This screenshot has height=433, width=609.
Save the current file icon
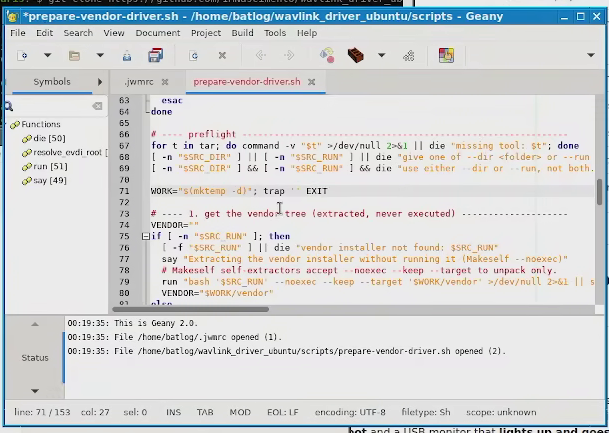pos(127,56)
